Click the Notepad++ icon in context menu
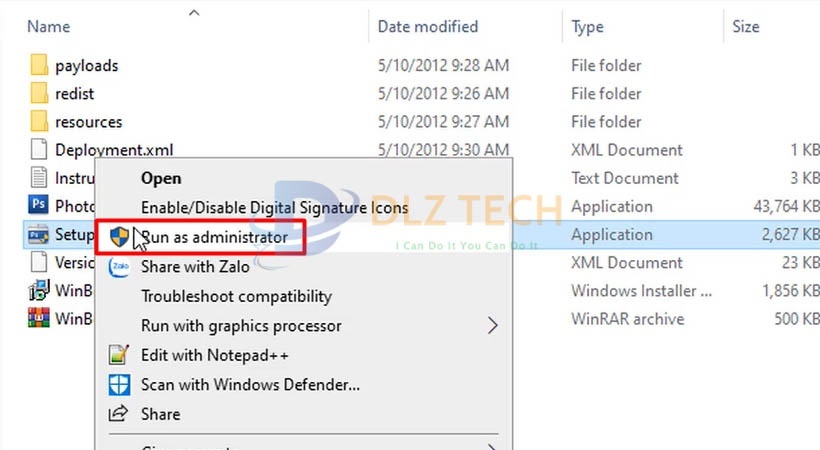The width and height of the screenshot is (820, 450). coord(119,355)
